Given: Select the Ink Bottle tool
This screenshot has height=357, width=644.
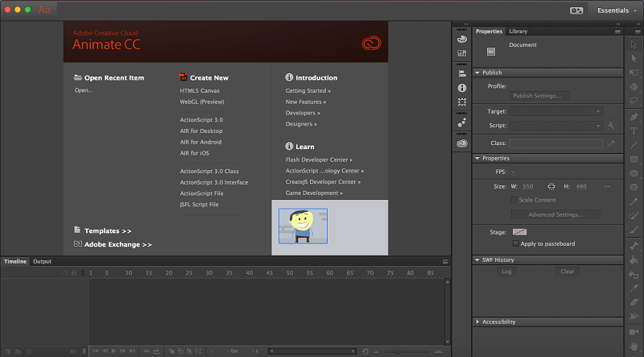Looking at the screenshot, I should [634, 274].
